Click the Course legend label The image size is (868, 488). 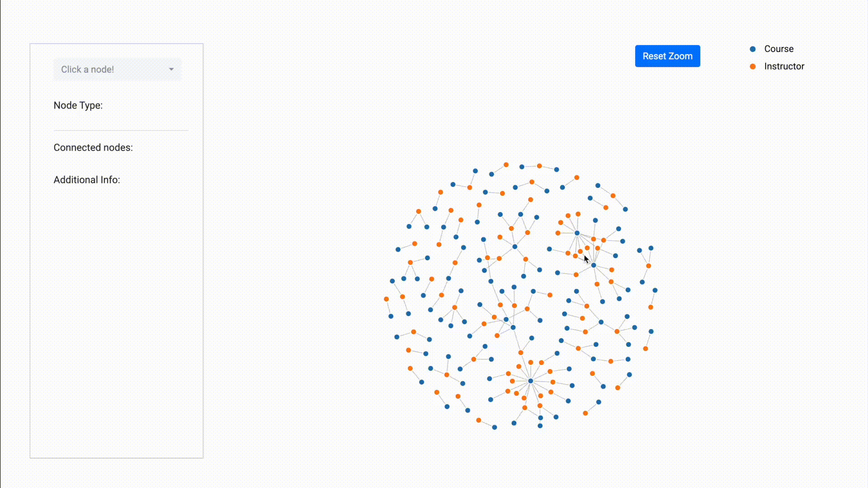click(778, 49)
